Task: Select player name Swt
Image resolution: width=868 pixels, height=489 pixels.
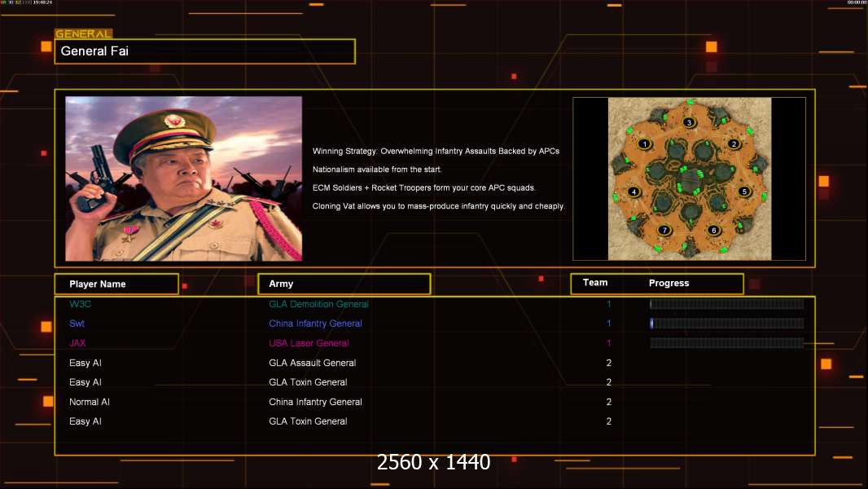Action: (77, 324)
